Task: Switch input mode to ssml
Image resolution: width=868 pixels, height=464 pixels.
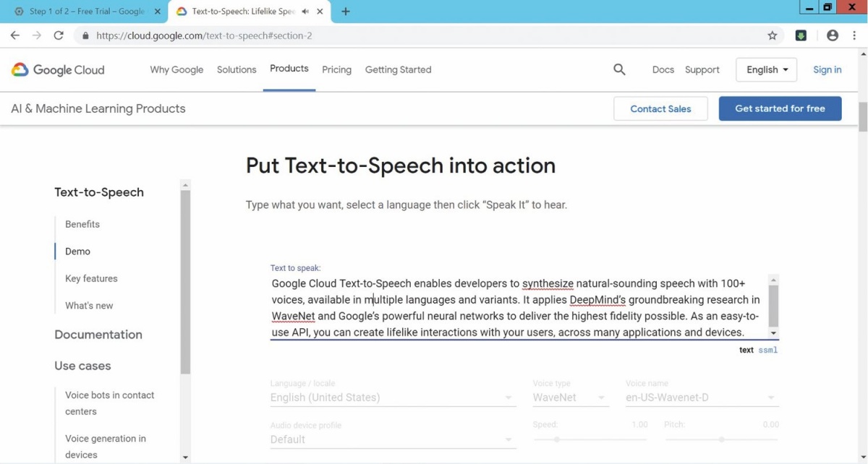Action: [768, 350]
